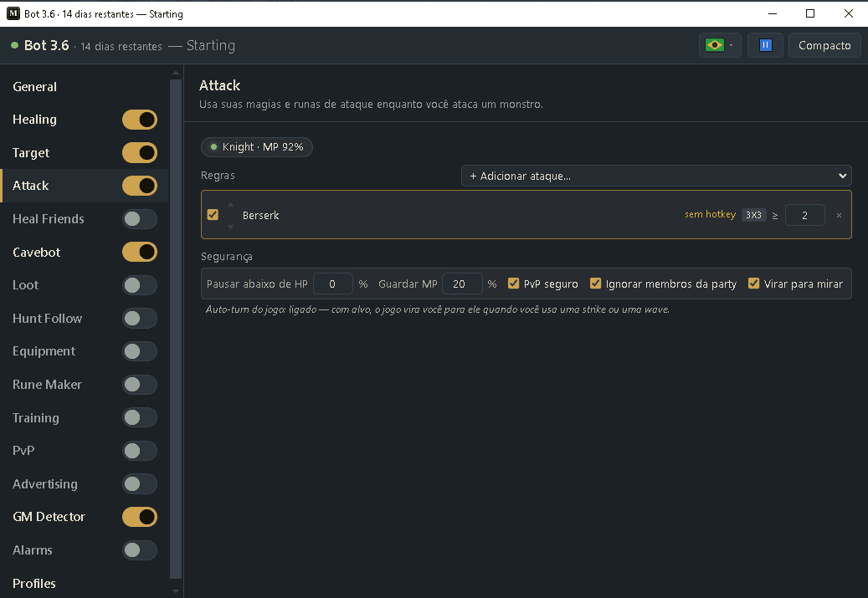Enable the Rune Maker switch
The width and height of the screenshot is (868, 598).
pos(140,385)
